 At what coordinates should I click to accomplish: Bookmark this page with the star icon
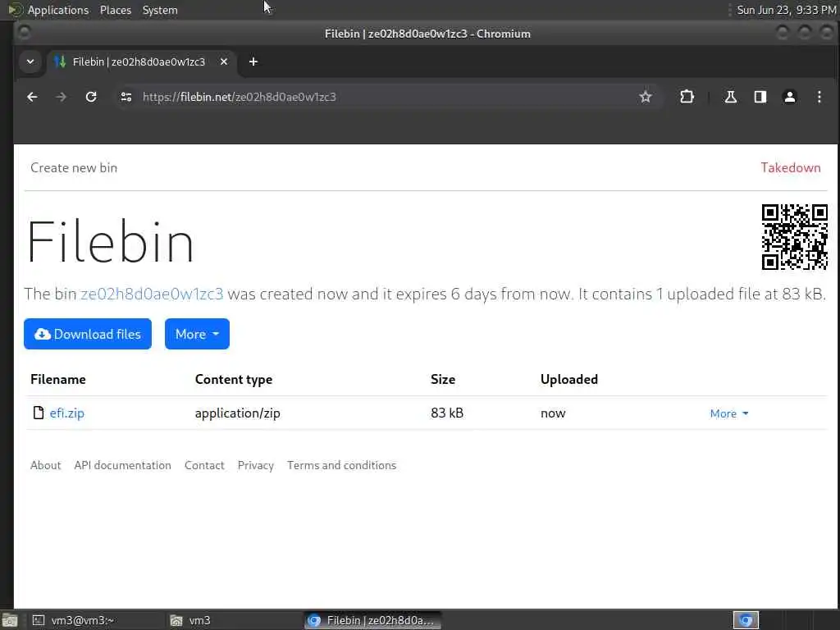646,97
